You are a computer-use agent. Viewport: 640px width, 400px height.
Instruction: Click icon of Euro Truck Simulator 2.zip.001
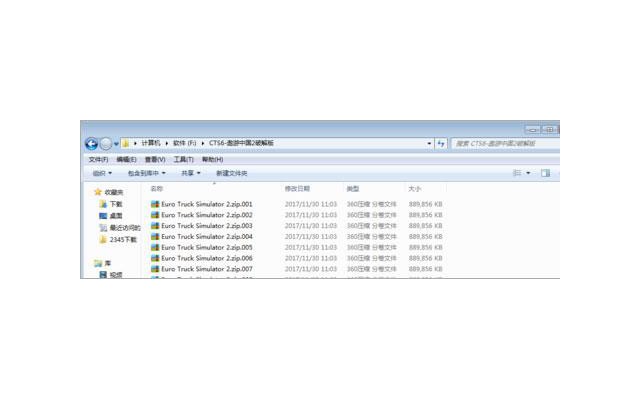155,204
